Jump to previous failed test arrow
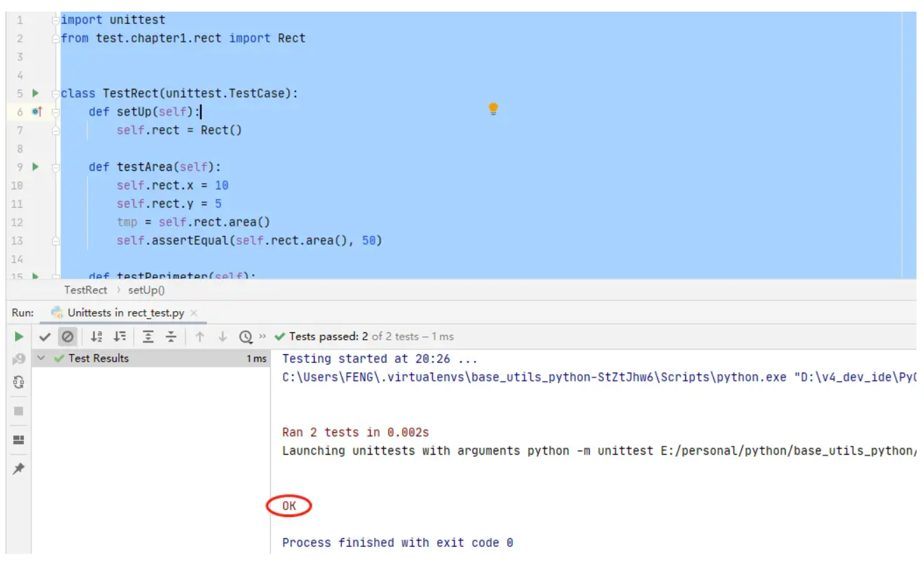The width and height of the screenshot is (924, 588). click(200, 336)
